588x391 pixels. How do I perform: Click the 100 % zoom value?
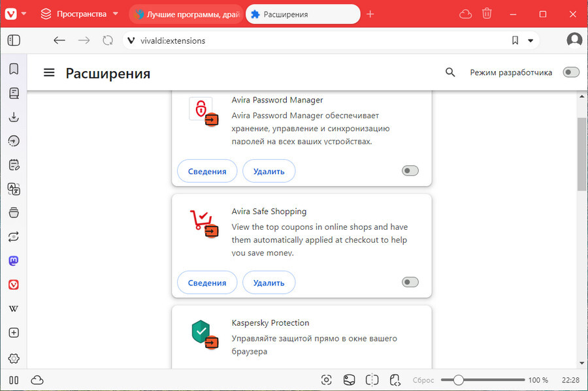(x=538, y=380)
